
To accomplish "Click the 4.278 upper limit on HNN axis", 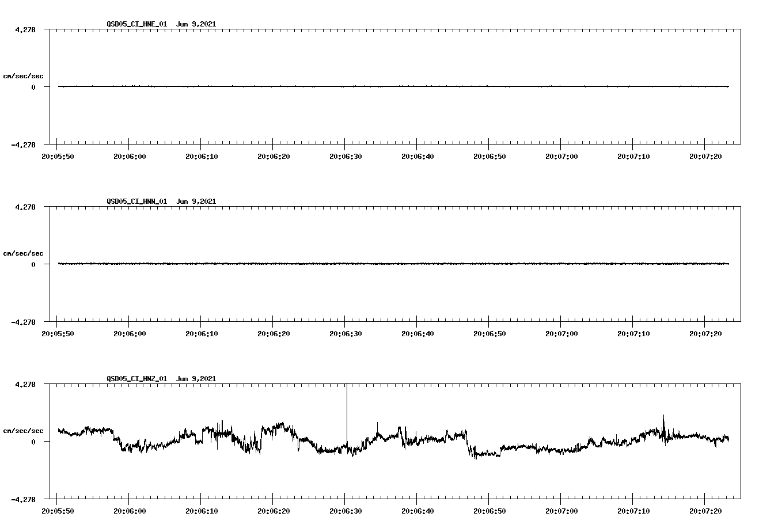I will pos(25,207).
